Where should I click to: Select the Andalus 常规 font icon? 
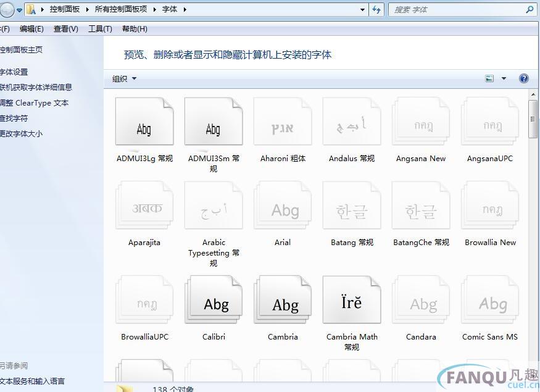point(352,121)
